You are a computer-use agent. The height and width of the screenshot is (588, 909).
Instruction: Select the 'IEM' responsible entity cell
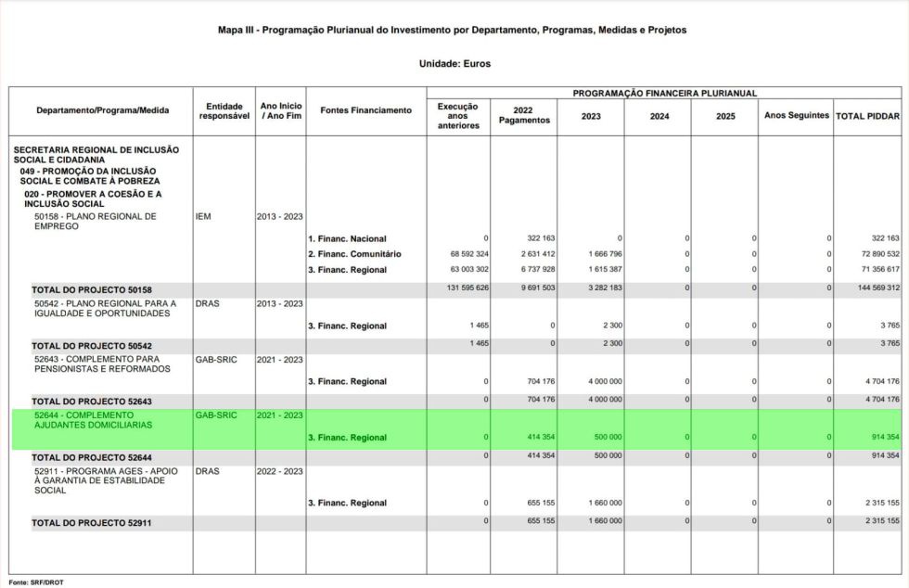tap(204, 216)
